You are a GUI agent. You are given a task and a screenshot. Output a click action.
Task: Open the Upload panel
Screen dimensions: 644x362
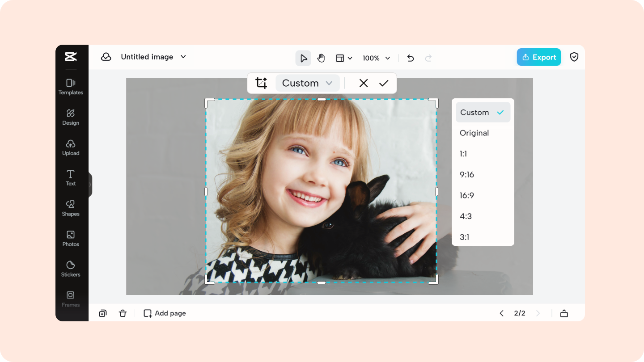71,147
